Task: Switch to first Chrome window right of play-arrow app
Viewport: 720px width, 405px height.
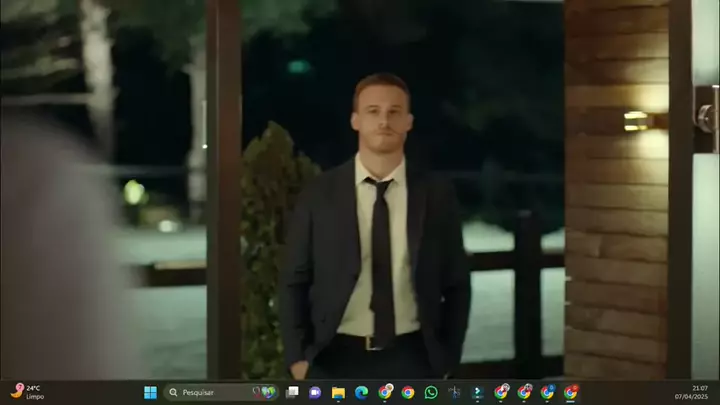Action: coord(501,392)
